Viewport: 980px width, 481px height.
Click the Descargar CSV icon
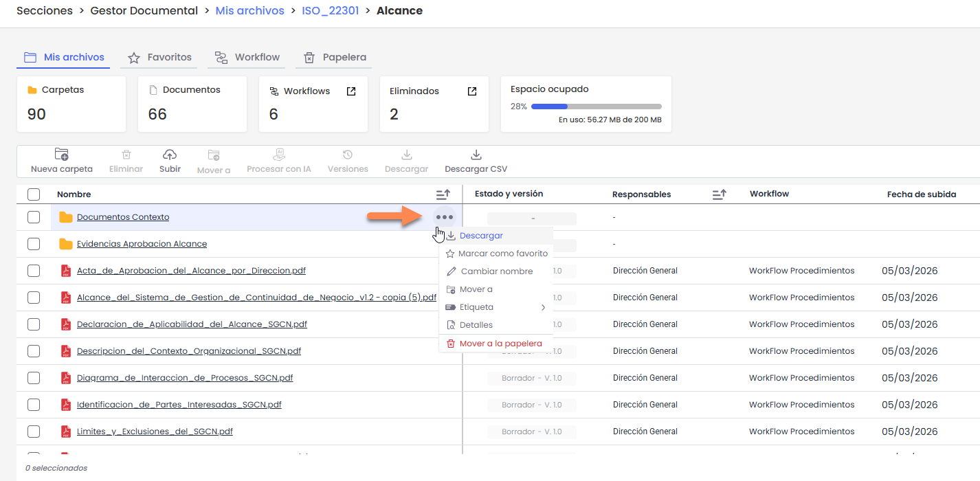476,155
